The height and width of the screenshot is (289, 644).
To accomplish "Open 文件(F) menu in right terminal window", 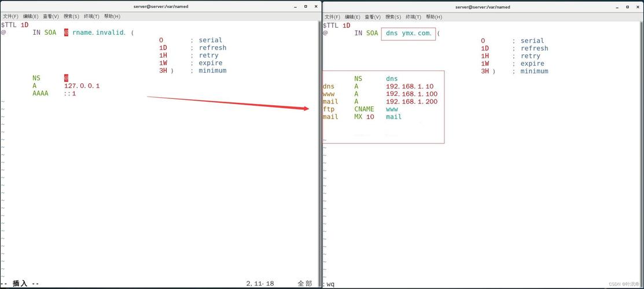I will (333, 17).
